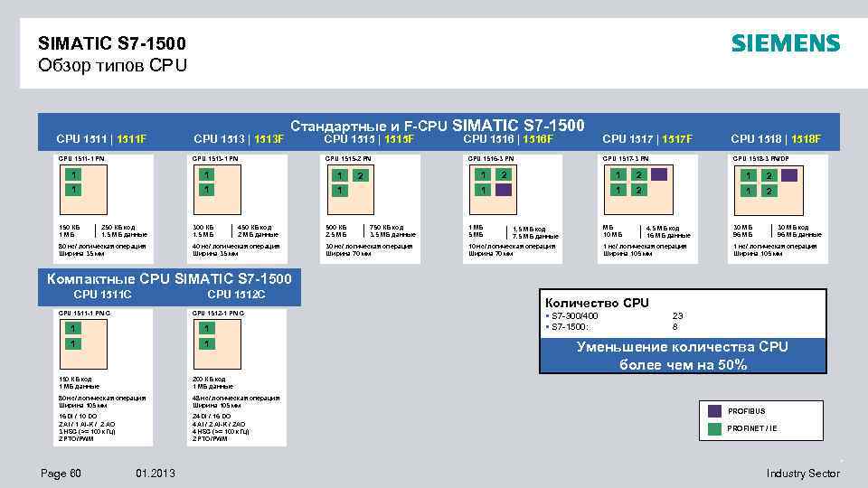Select the CPU 1513-1 PN module diagram

[217, 190]
